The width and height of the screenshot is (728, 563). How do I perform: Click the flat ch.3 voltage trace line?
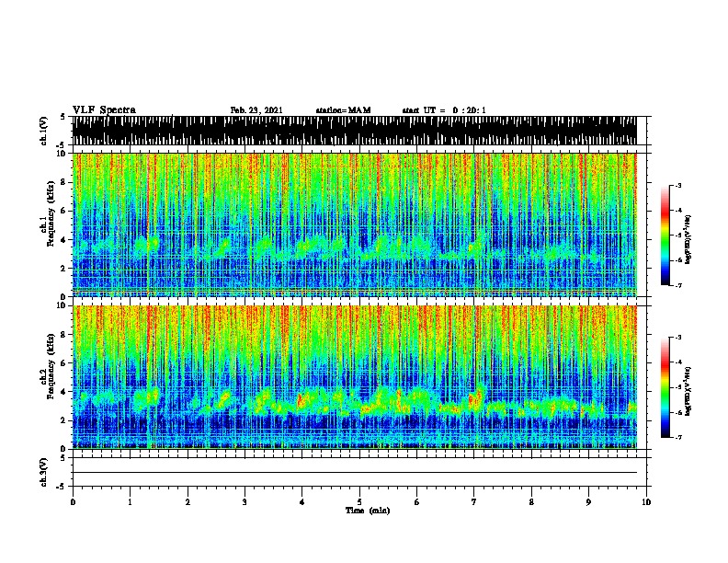click(354, 473)
